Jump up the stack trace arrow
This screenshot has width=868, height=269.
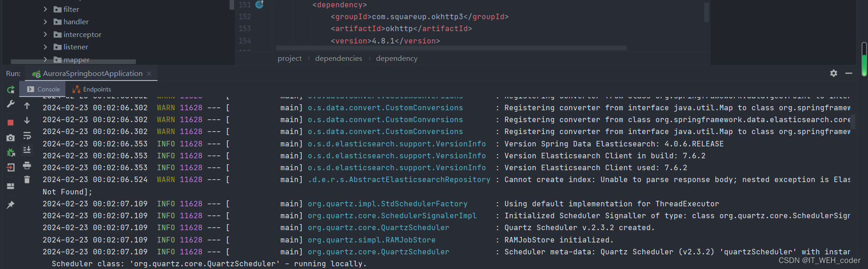coord(27,106)
